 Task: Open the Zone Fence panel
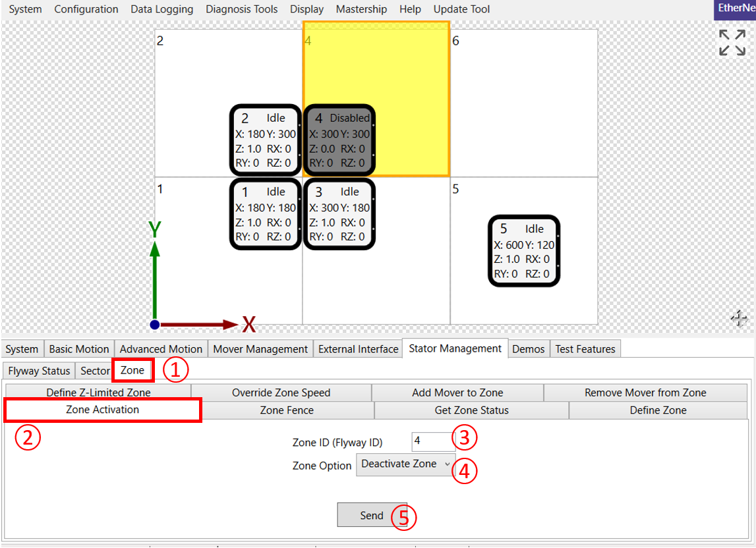(x=287, y=410)
